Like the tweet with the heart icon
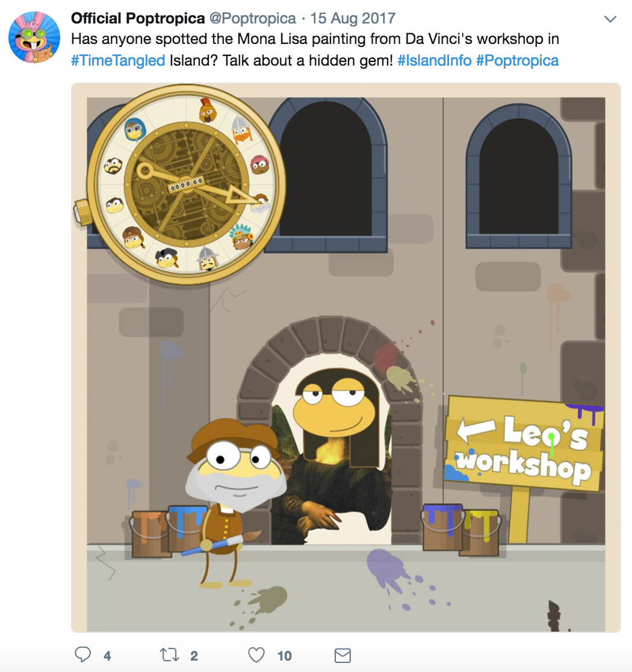632x672 pixels. (256, 655)
